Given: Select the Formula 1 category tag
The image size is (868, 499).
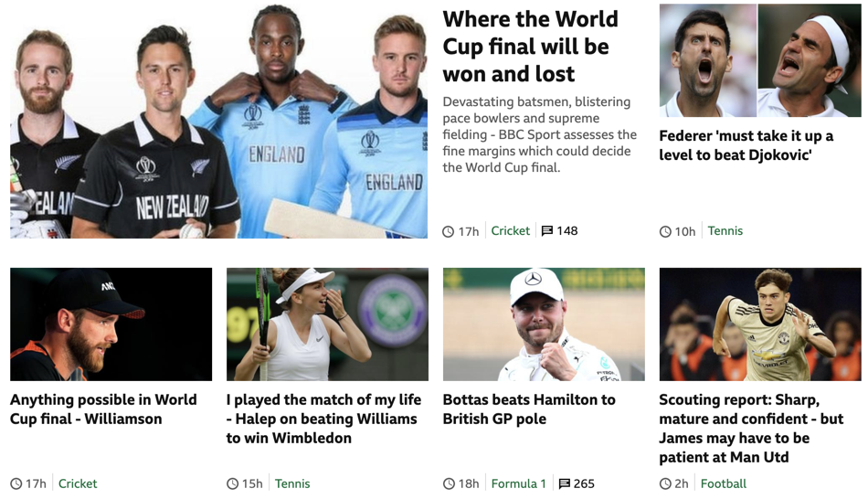Looking at the screenshot, I should coord(519,484).
